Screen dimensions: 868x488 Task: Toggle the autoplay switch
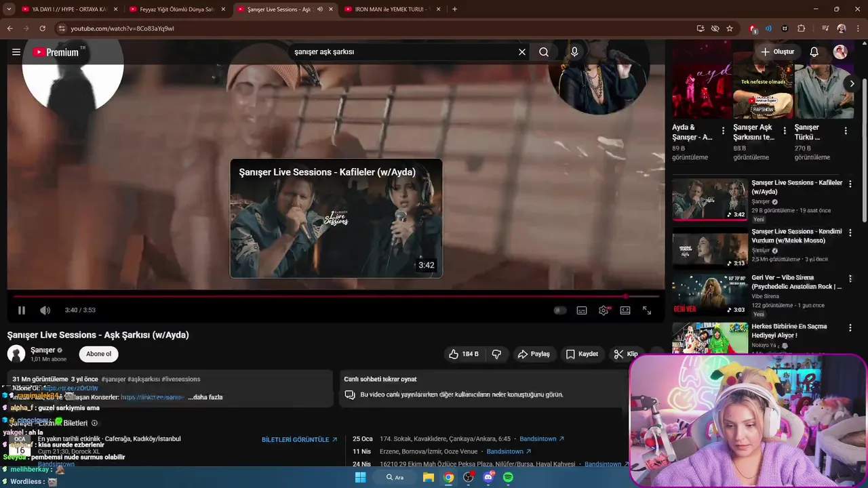[559, 310]
